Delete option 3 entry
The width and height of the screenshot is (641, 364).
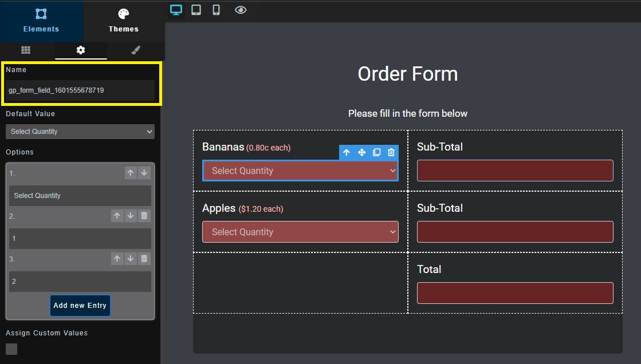[x=144, y=259]
